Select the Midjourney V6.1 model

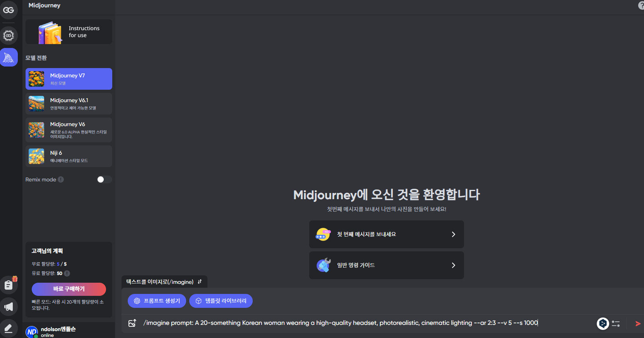tap(69, 104)
